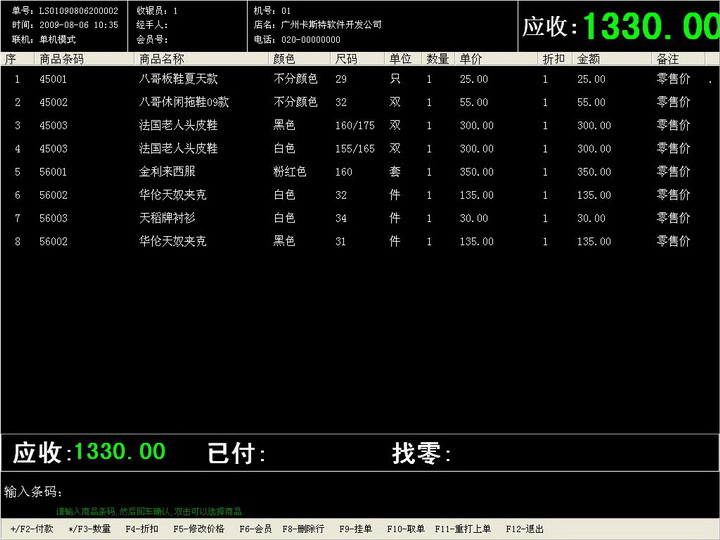Click the F8-删除行 delete row shortcut
Screen dimensions: 720x540
click(303, 529)
